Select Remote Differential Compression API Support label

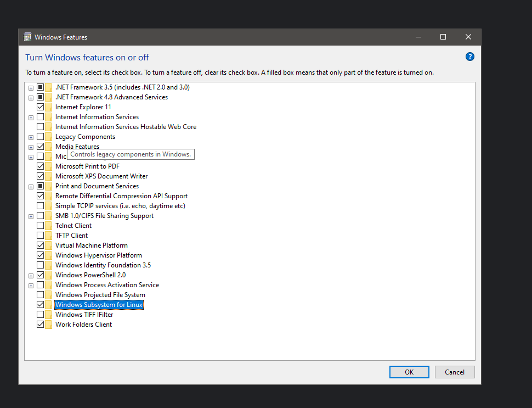[121, 196]
